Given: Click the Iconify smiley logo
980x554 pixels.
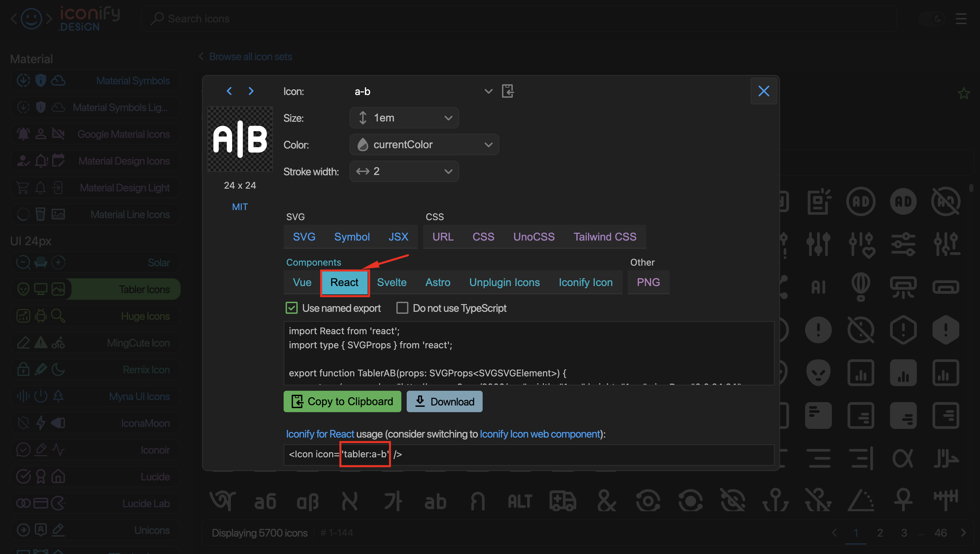Looking at the screenshot, I should [x=31, y=19].
